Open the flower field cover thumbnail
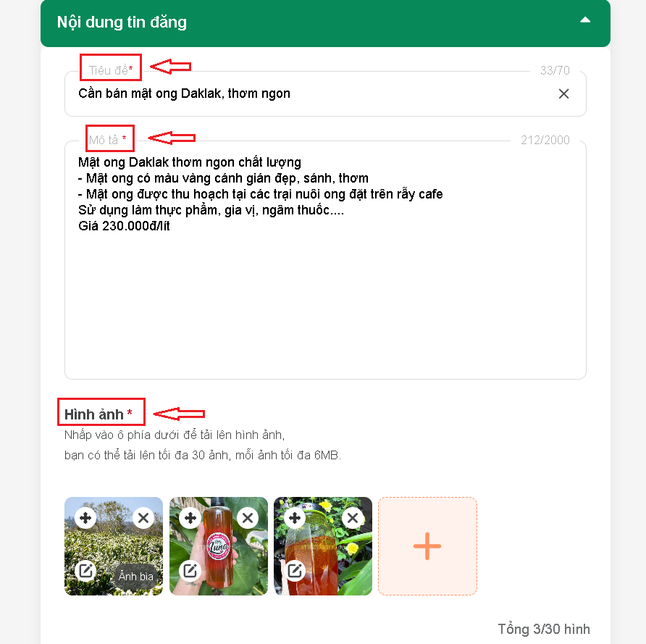This screenshot has width=646, height=644. [x=114, y=546]
